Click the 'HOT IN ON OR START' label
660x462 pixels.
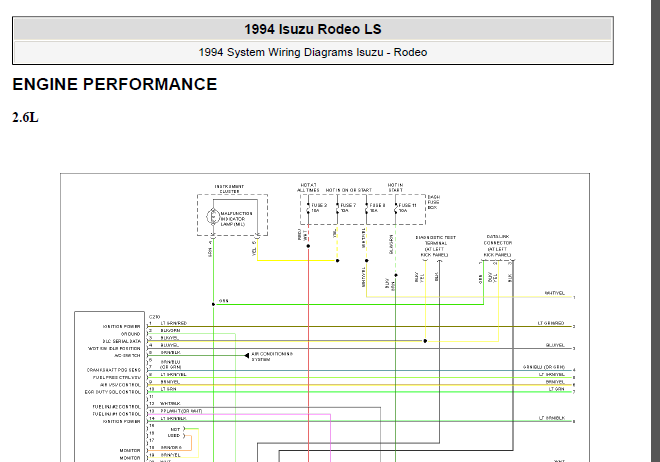pyautogui.click(x=349, y=190)
